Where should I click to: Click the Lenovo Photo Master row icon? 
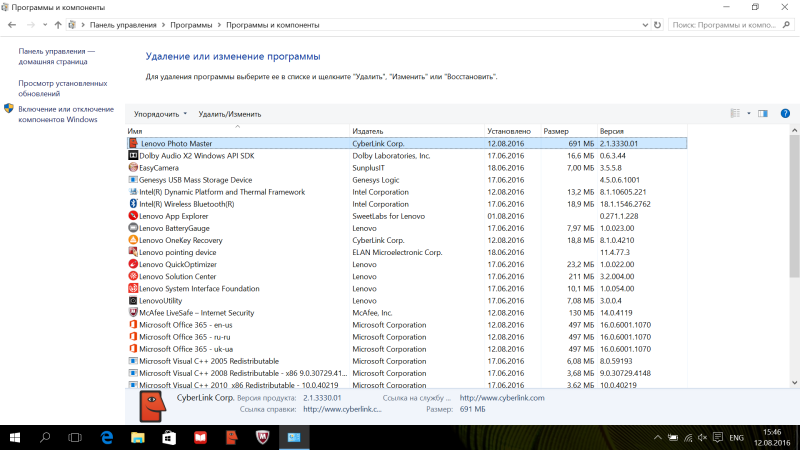[x=133, y=143]
